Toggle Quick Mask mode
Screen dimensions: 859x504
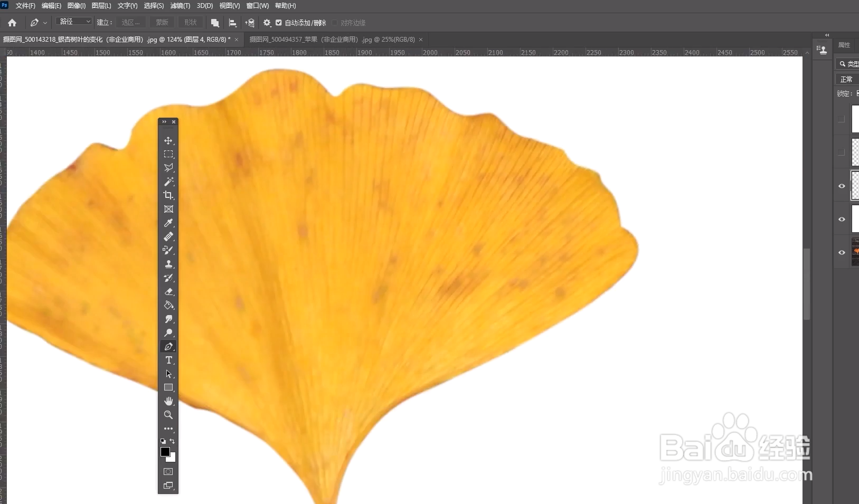tap(168, 471)
